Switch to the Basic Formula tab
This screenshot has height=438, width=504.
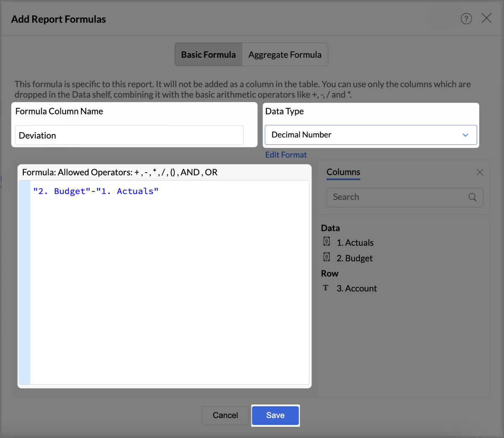pos(208,54)
